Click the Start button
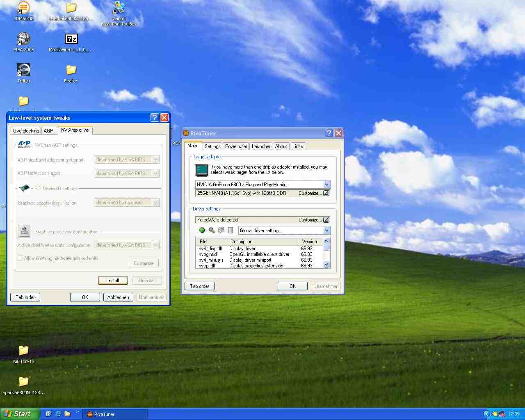 [x=20, y=414]
